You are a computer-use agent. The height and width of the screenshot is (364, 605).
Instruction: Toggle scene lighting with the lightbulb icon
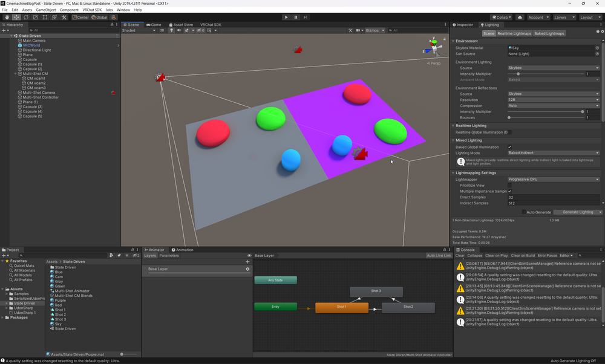coord(172,30)
